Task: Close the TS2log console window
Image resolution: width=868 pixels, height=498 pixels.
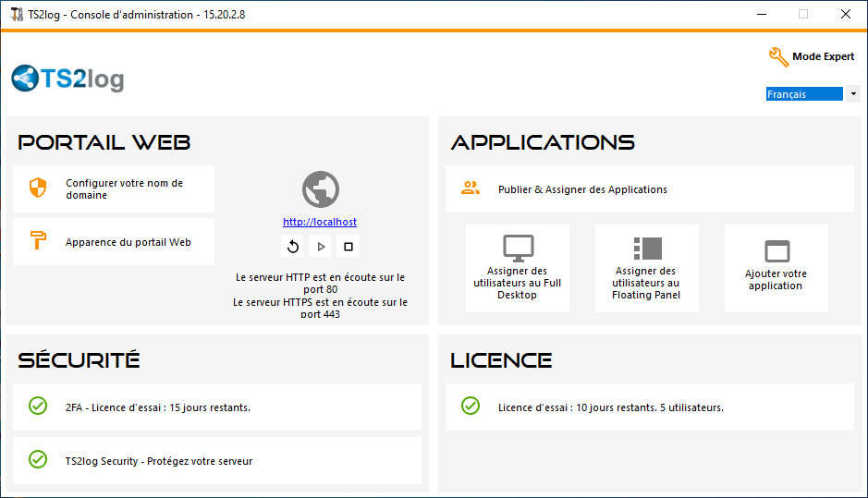Action: (845, 15)
